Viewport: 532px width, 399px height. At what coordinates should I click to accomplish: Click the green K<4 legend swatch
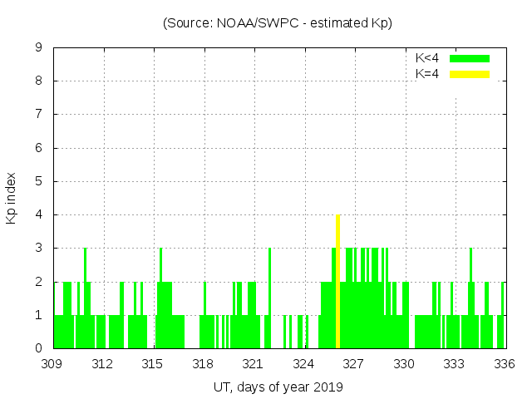point(470,58)
